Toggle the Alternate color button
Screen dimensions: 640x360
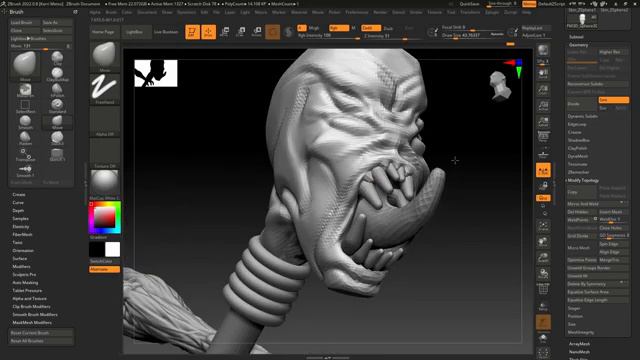coord(104,269)
